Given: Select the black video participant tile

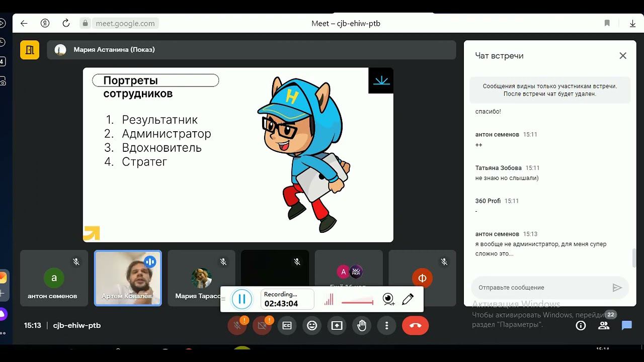Looking at the screenshot, I should coord(275,268).
